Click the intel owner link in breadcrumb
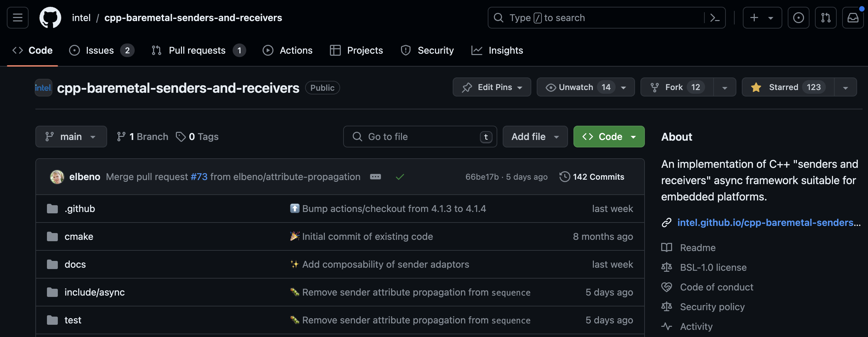 pyautogui.click(x=81, y=18)
